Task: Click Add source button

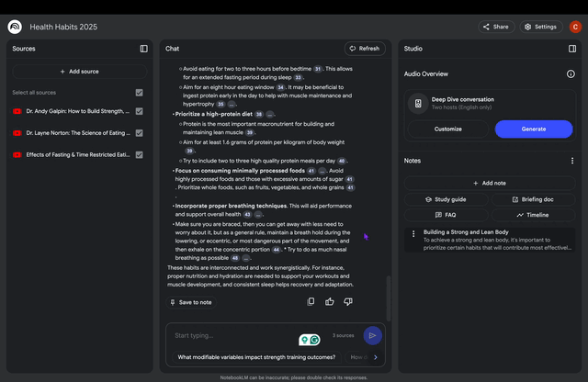Action: [80, 72]
